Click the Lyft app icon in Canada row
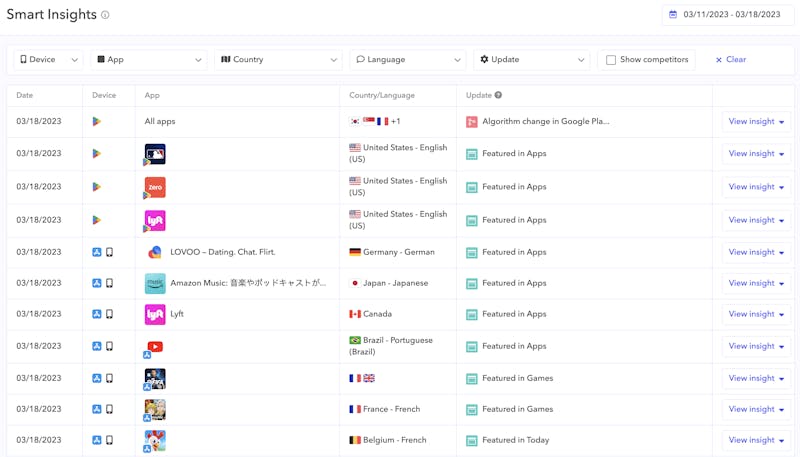The width and height of the screenshot is (800, 457). pos(155,314)
